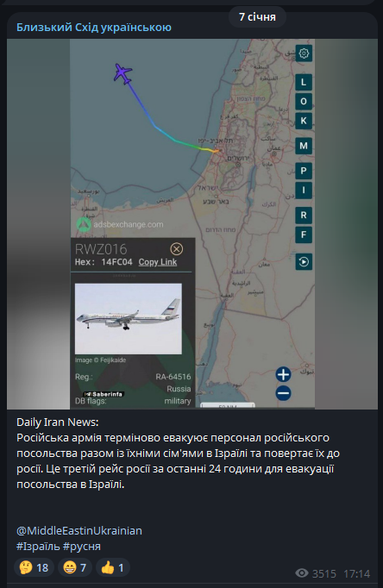
Task: Open the #Ізраїль hashtag
Action: (38, 547)
